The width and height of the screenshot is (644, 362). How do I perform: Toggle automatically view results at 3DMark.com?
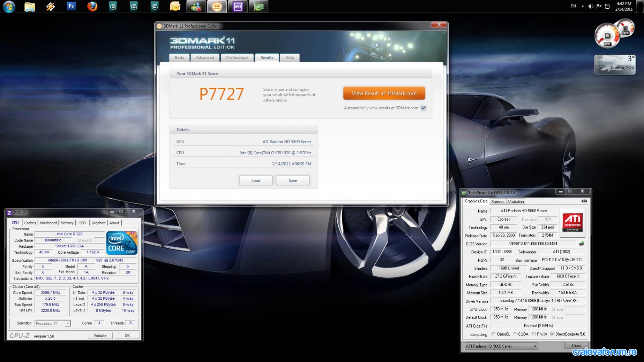coord(424,108)
